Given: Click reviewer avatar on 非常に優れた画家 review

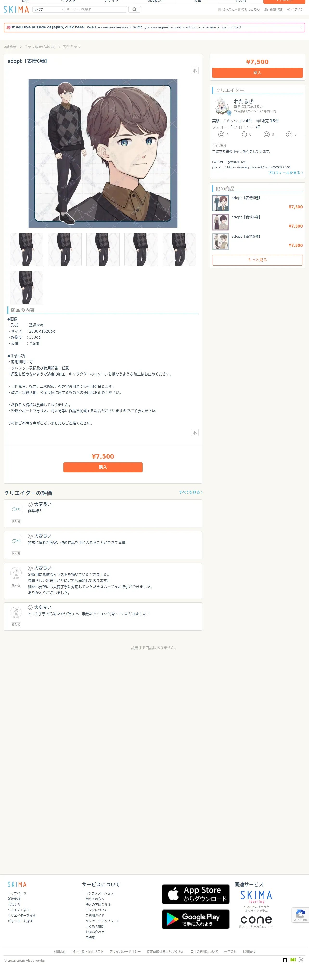Looking at the screenshot, I should pyautogui.click(x=16, y=541).
